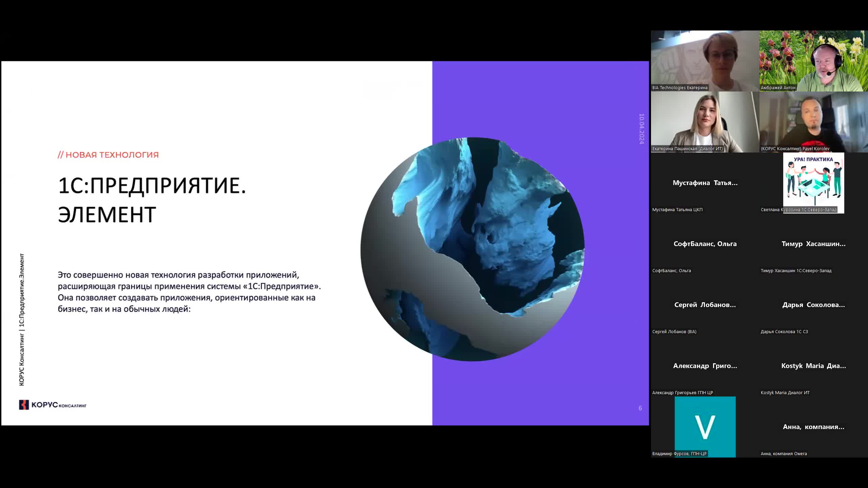Click the Анна, компания Омега participant tile
Viewport: 868px width, 488px height.
813,427
